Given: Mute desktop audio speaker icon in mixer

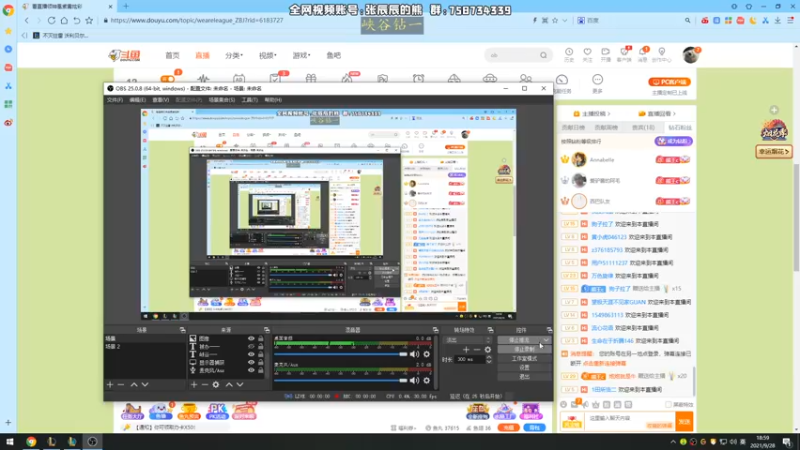Looking at the screenshot, I should coord(414,354).
